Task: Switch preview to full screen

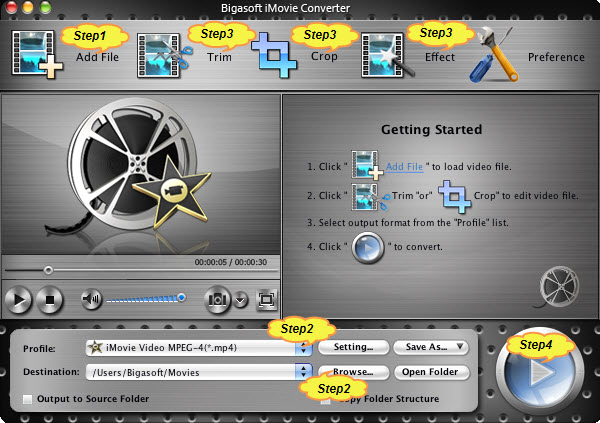Action: [x=266, y=299]
